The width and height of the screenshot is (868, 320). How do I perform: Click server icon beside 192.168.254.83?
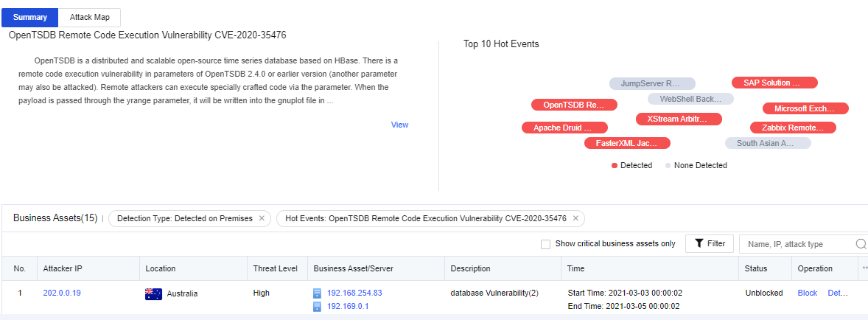[x=317, y=293]
